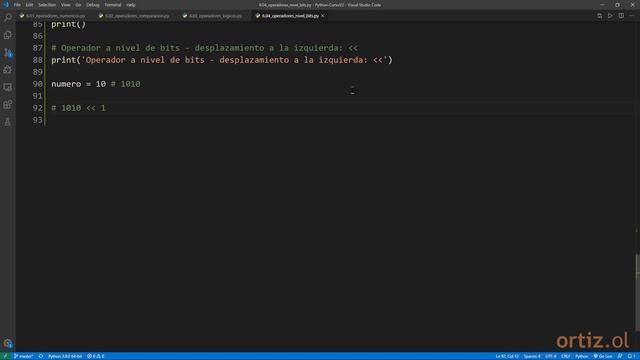The width and height of the screenshot is (640, 360).
Task: Click the remote indicator in status bar
Action: tap(5, 356)
